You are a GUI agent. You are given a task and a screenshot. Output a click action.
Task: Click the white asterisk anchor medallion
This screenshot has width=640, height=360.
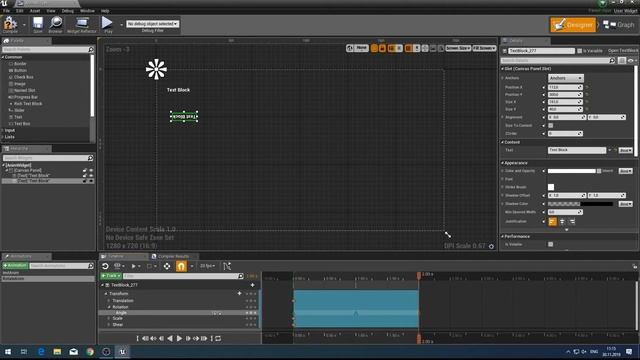(156, 69)
